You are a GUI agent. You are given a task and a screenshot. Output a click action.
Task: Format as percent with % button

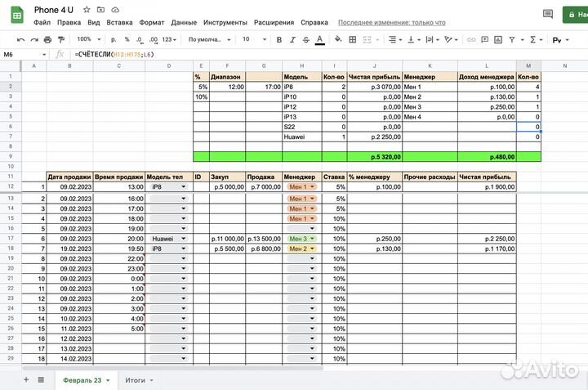tap(127, 39)
